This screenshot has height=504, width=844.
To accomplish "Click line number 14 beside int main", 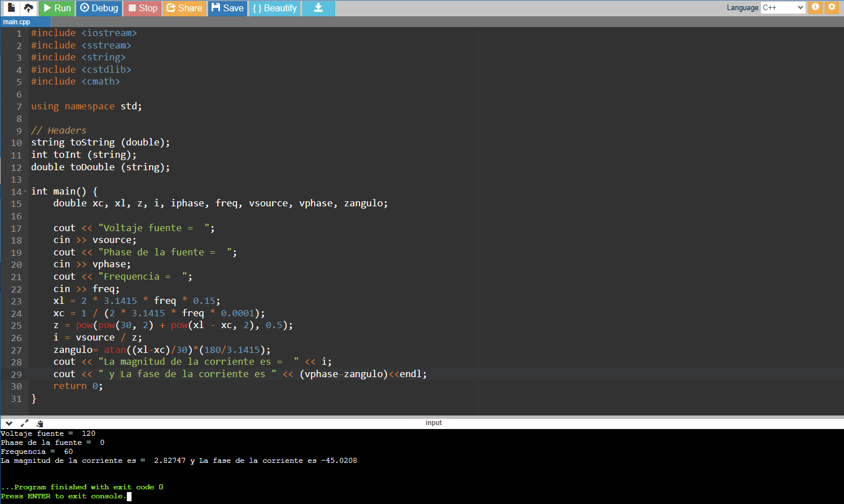I will click(16, 191).
